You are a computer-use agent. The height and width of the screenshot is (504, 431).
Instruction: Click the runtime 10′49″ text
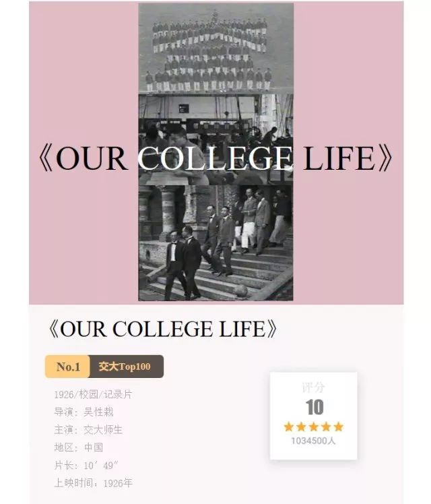point(101,466)
